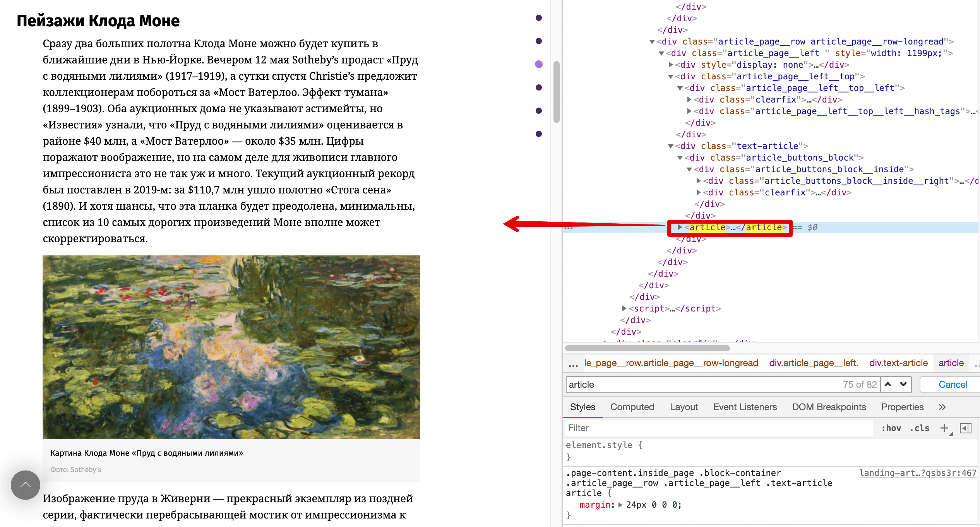This screenshot has height=527, width=980.
Task: Click the second page navigation dot
Action: [x=538, y=41]
